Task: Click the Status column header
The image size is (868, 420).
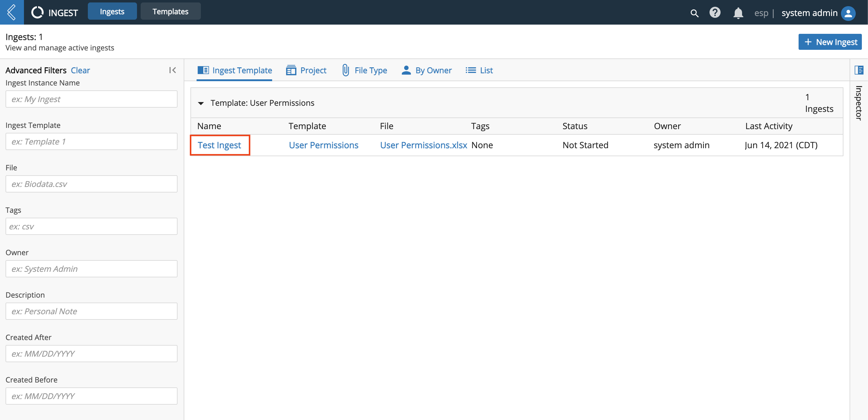Action: [x=575, y=126]
